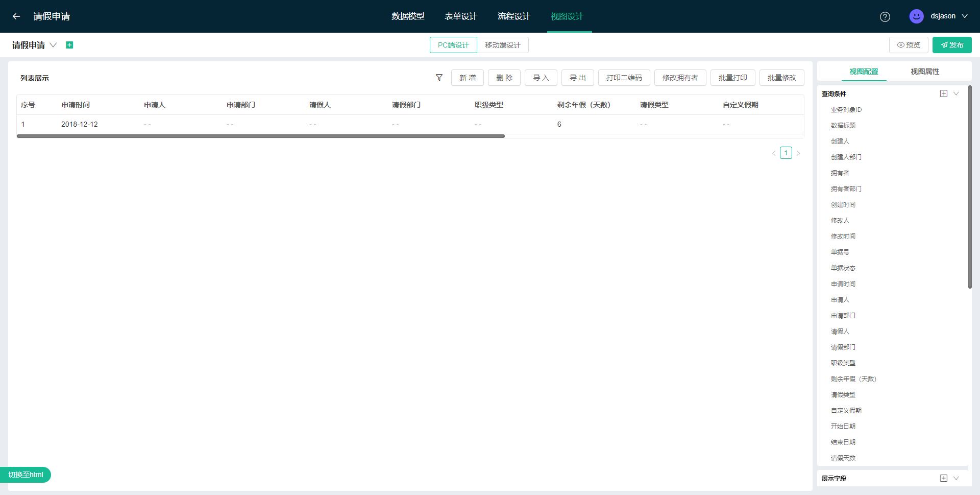
Task: Click page number 1 in pagination
Action: (x=786, y=153)
